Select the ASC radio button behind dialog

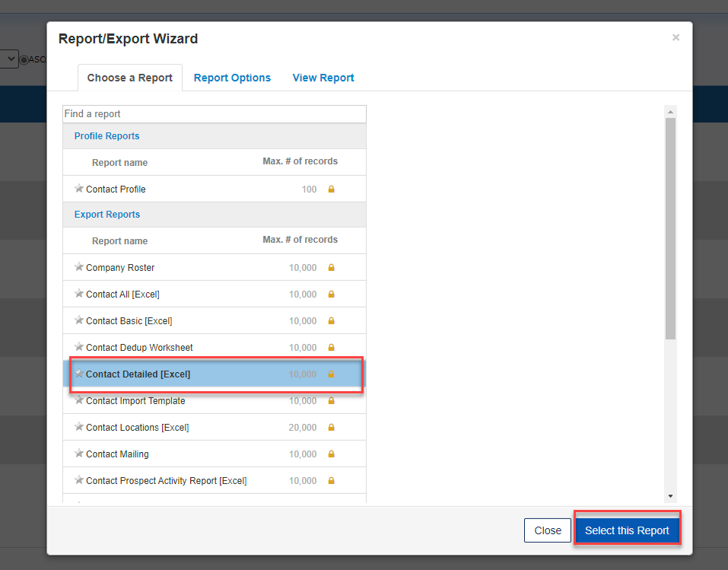pyautogui.click(x=24, y=59)
